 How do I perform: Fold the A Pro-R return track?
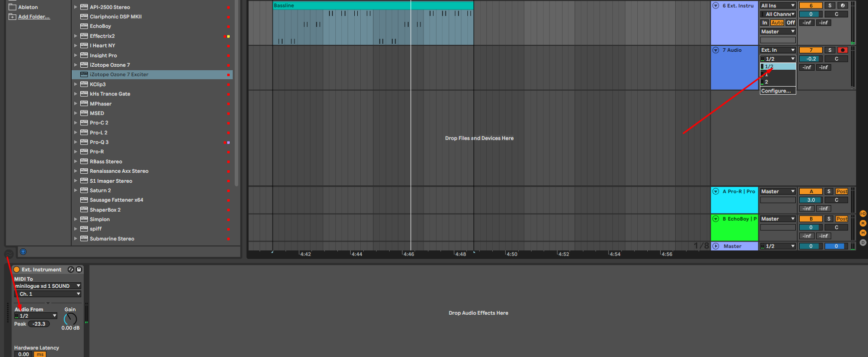click(x=716, y=191)
